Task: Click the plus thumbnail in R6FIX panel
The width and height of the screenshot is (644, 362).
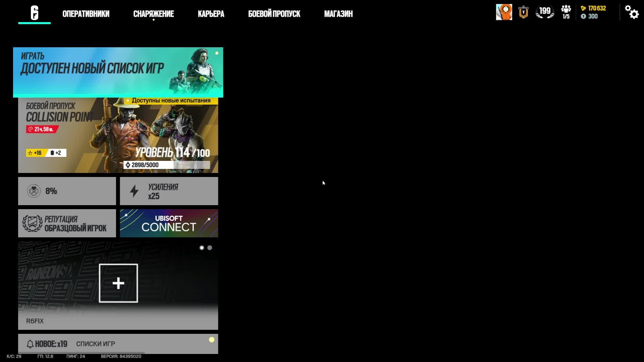Action: 118,283
